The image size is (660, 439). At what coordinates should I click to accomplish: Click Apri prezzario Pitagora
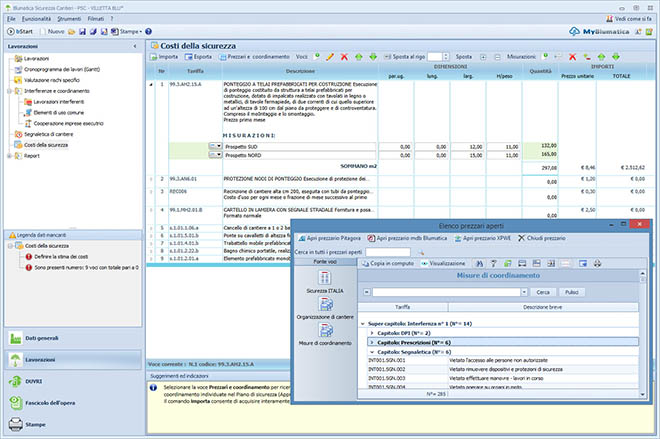(x=331, y=239)
